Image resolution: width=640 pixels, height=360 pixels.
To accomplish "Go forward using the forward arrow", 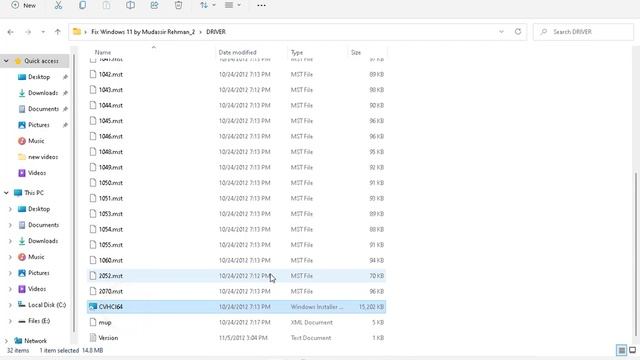I will (28, 32).
